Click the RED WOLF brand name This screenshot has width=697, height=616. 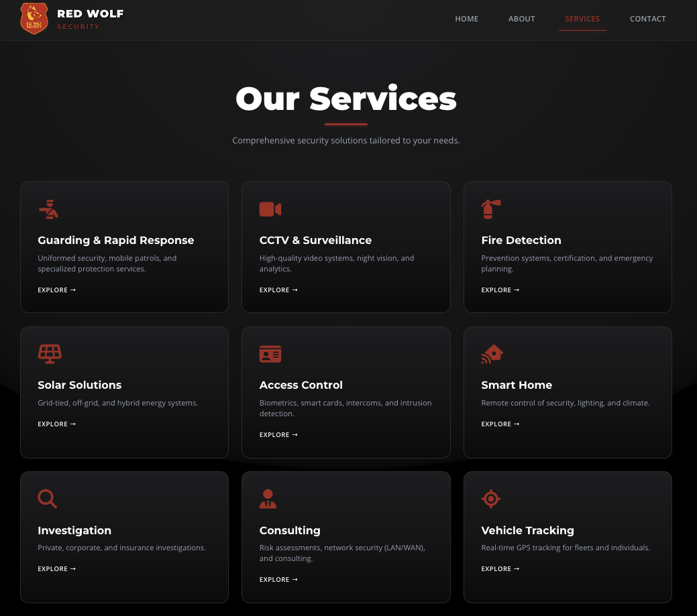[x=91, y=14]
